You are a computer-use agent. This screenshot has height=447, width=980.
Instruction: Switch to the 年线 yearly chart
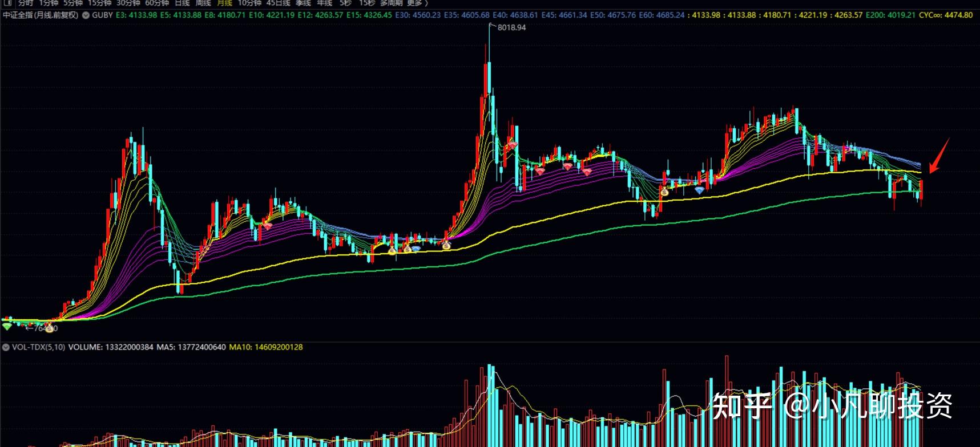[324, 3]
